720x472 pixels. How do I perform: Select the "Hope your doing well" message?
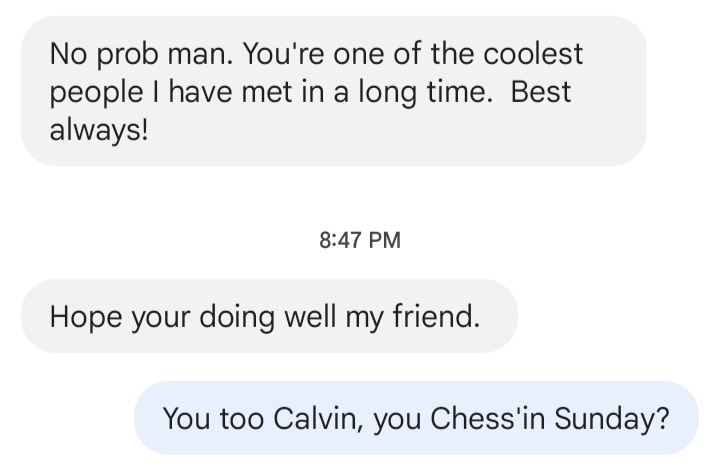click(268, 317)
